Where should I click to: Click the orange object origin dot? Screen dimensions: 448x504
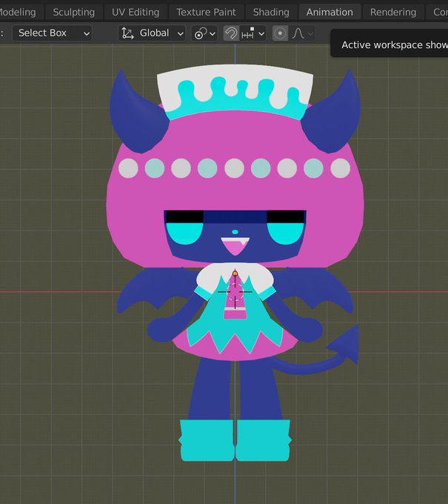pyautogui.click(x=235, y=273)
